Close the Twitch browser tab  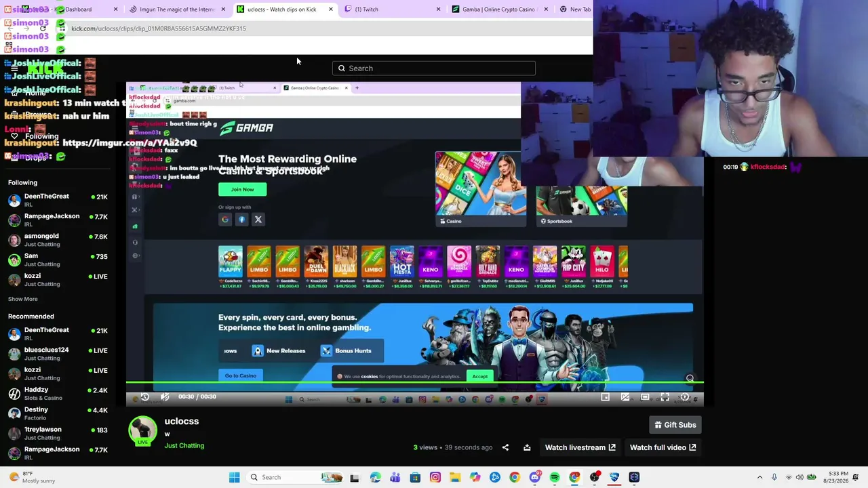(x=438, y=9)
